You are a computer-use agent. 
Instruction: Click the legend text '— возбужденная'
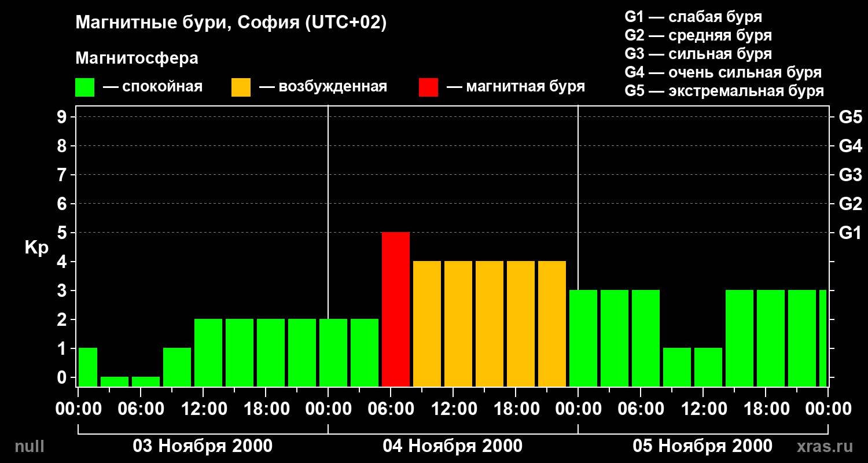(323, 87)
